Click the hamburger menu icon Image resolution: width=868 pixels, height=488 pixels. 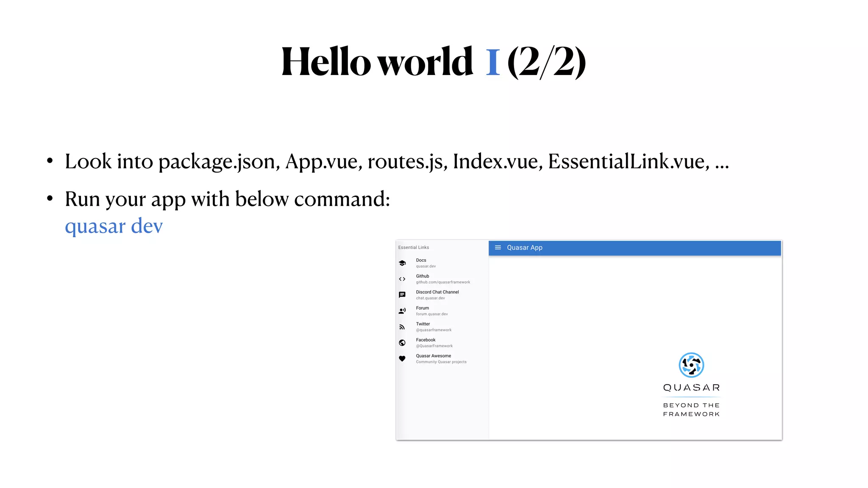click(498, 247)
